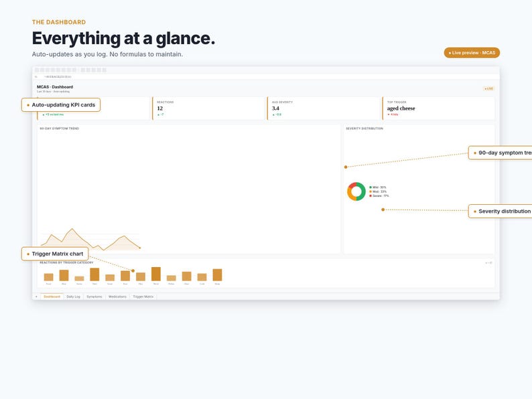Select the Trigger Matrix tab
Image resolution: width=532 pixels, height=399 pixels.
pos(143,297)
